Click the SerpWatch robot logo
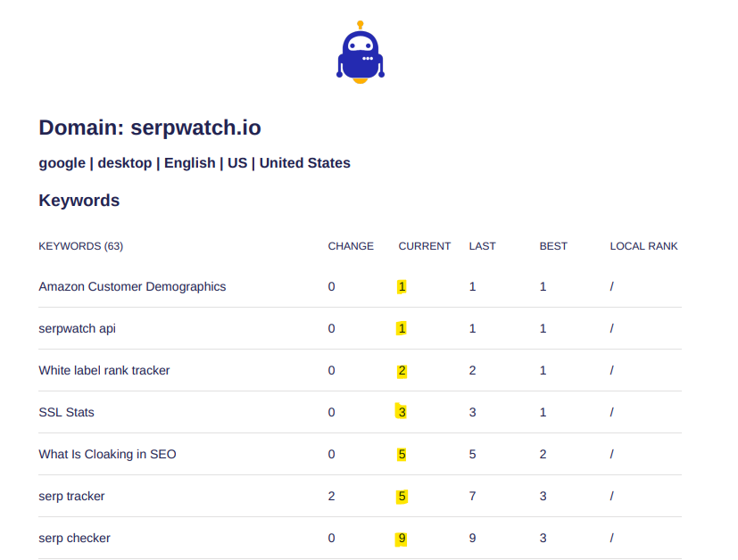 [360, 53]
